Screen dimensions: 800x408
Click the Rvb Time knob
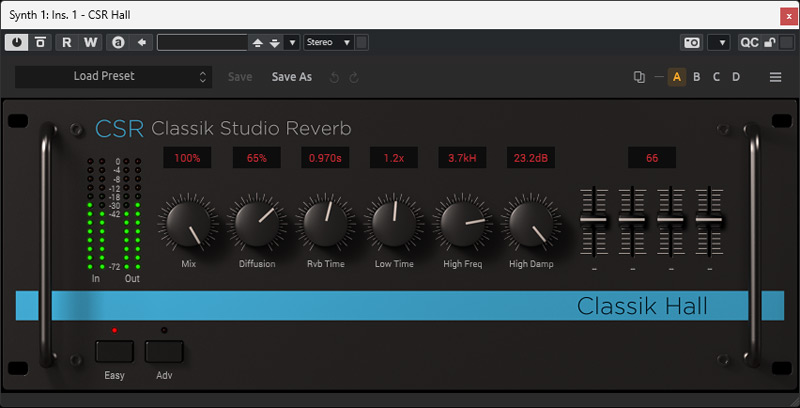pos(323,226)
